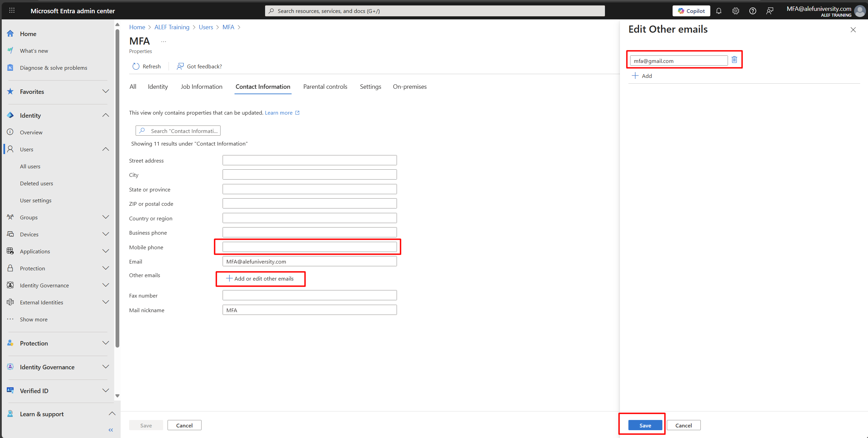Click the Applications grid icon
Viewport: 868px width, 438px height.
coord(10,251)
